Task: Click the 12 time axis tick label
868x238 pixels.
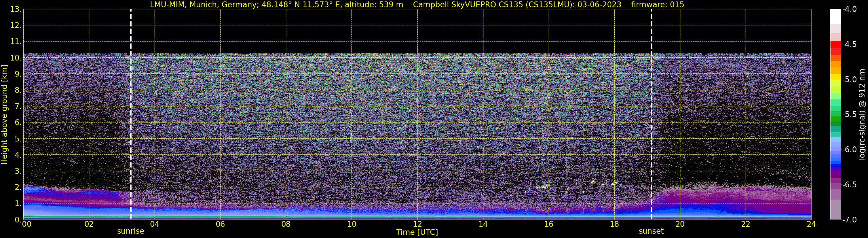Action: click(417, 224)
